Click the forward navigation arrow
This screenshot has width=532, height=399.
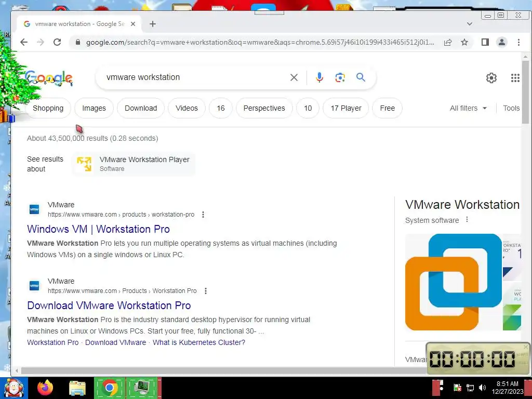click(x=41, y=42)
